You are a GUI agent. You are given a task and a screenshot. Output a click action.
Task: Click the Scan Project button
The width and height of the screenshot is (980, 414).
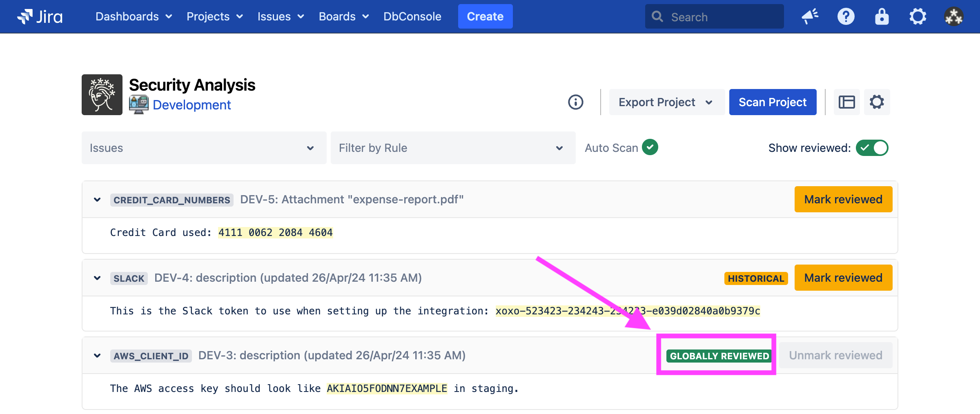[x=772, y=102]
